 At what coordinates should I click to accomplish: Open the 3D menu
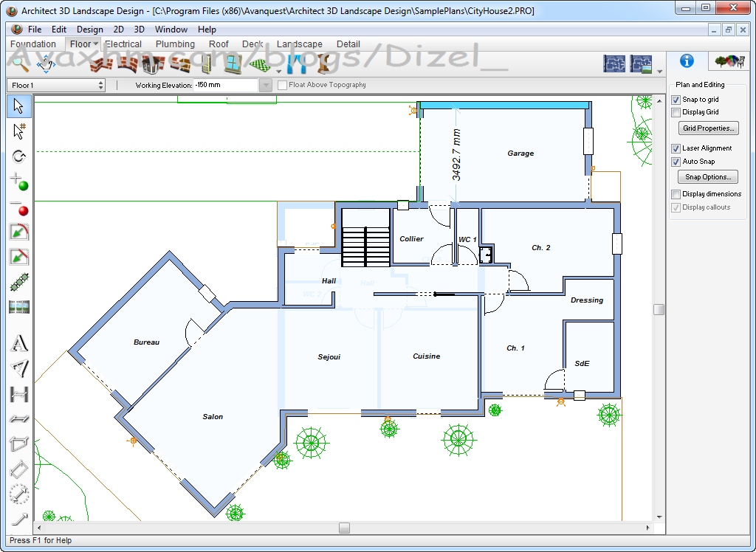click(x=139, y=30)
